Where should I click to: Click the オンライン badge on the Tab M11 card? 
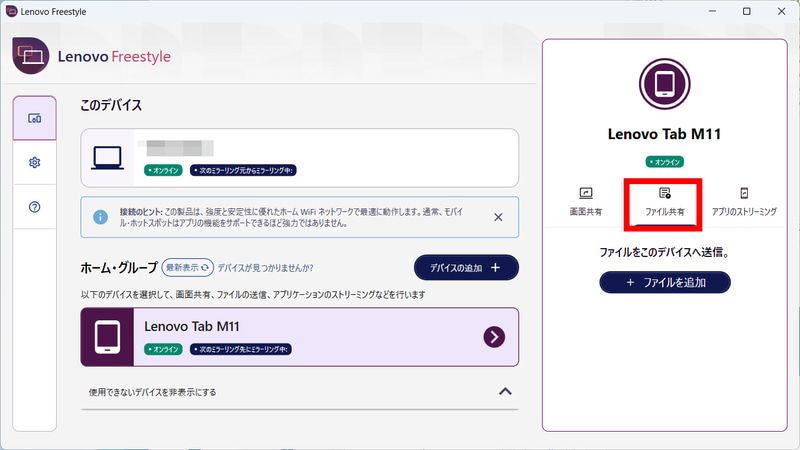pos(163,349)
